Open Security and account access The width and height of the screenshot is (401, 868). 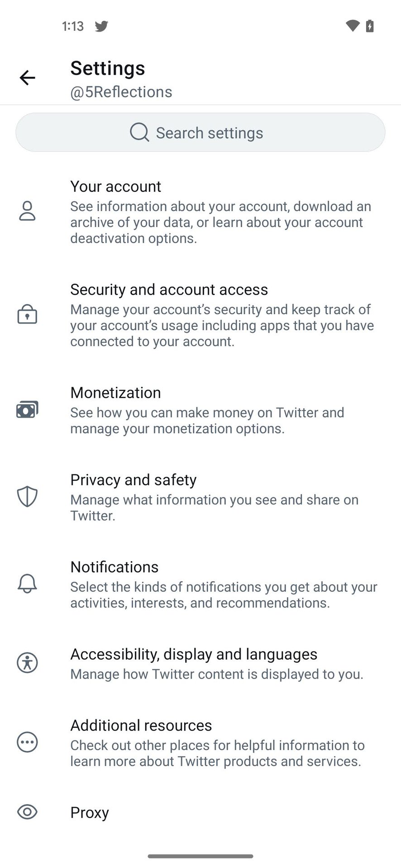tap(222, 315)
